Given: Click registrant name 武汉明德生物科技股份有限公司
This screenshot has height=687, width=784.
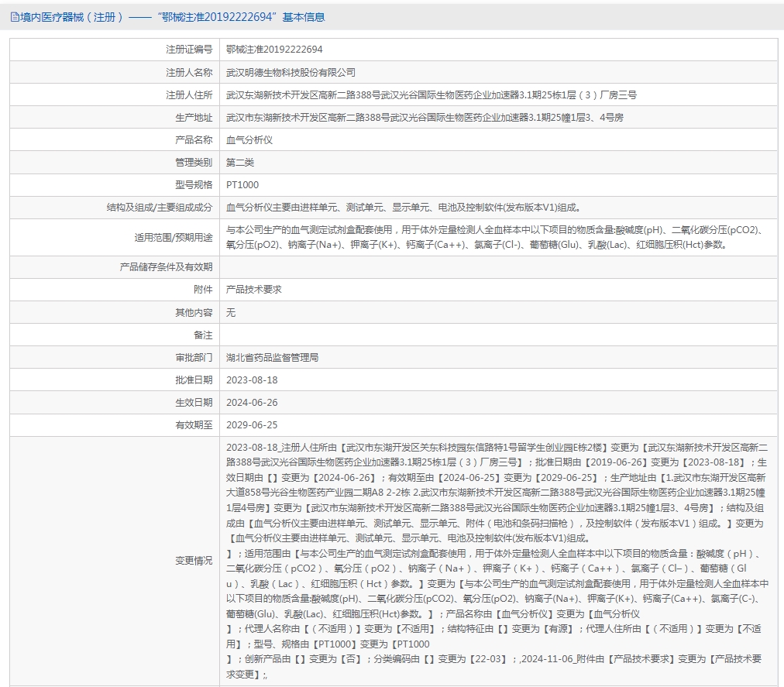Looking at the screenshot, I should click(291, 73).
